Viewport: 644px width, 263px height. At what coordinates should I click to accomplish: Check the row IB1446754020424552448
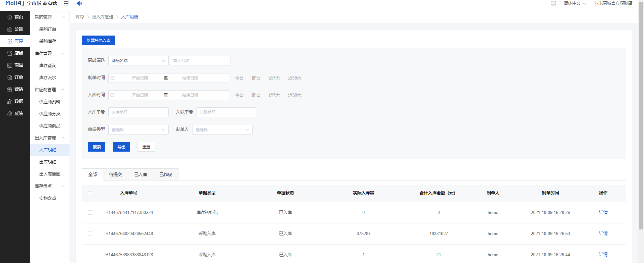[x=90, y=234]
